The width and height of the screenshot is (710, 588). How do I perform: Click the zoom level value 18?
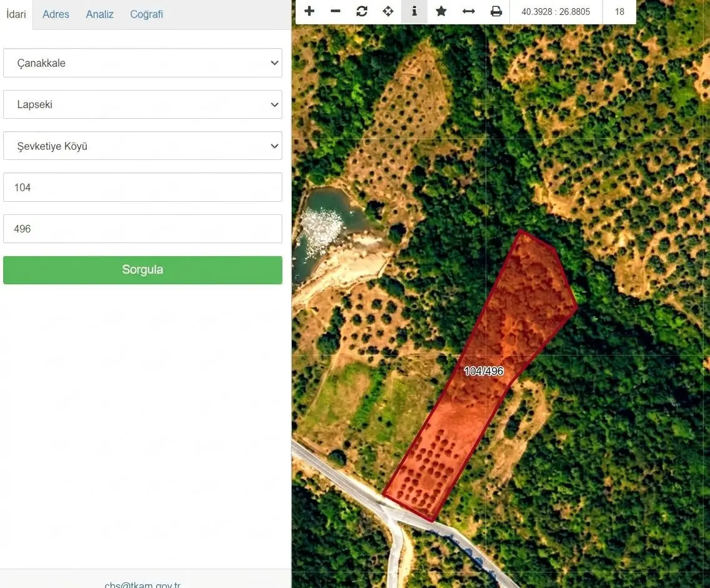pos(619,12)
